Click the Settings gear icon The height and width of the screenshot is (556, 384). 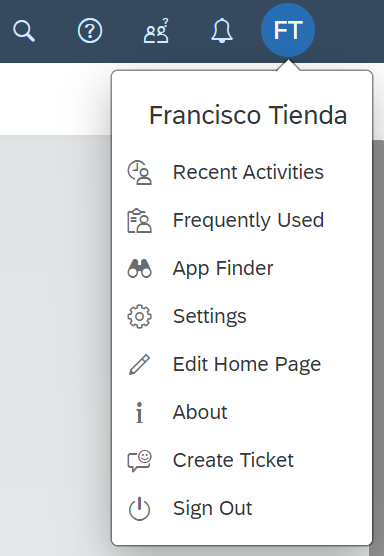(x=140, y=316)
